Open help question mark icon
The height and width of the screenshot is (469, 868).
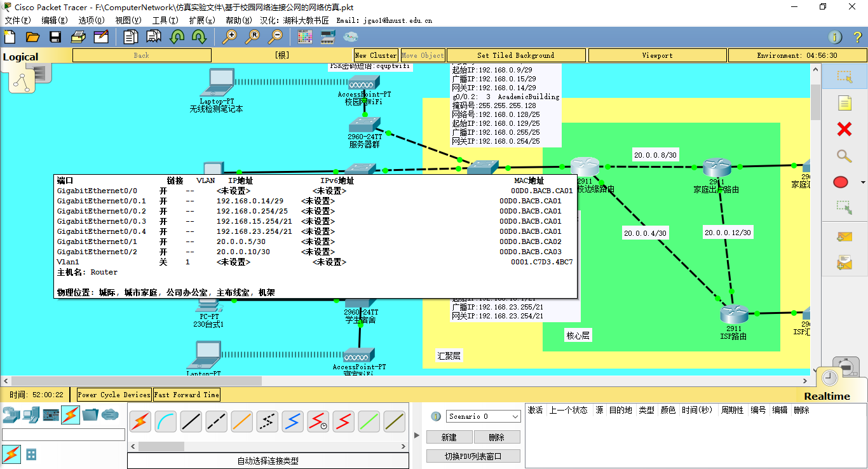pyautogui.click(x=857, y=37)
